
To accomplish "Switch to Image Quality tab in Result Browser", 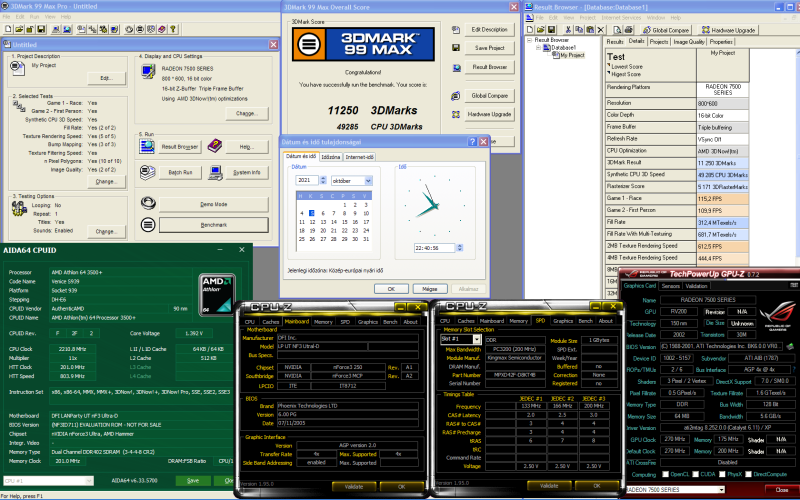I will coord(689,42).
